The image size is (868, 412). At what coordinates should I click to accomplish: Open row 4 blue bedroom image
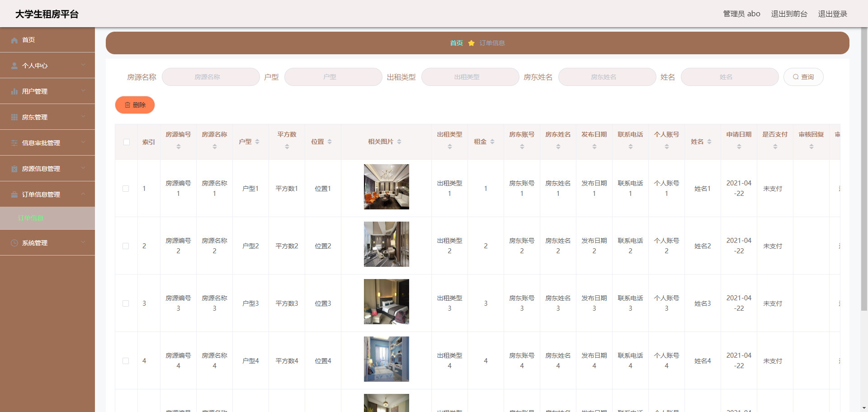click(387, 359)
